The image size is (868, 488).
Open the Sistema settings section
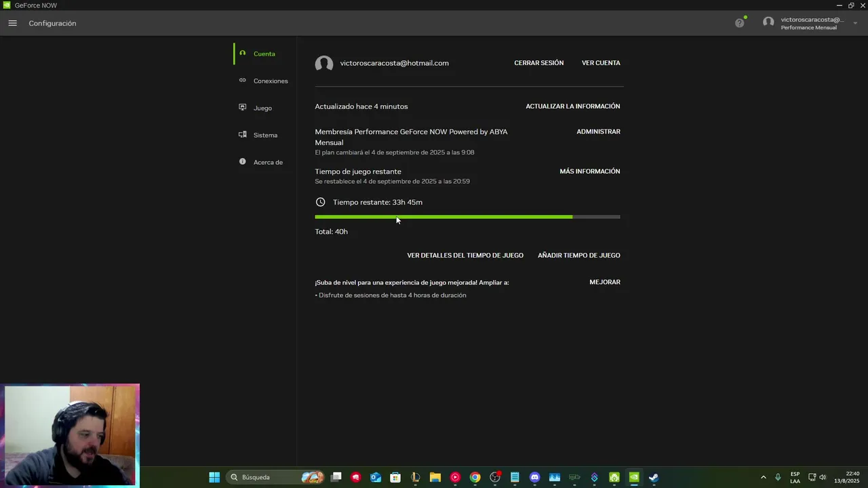[x=264, y=135]
